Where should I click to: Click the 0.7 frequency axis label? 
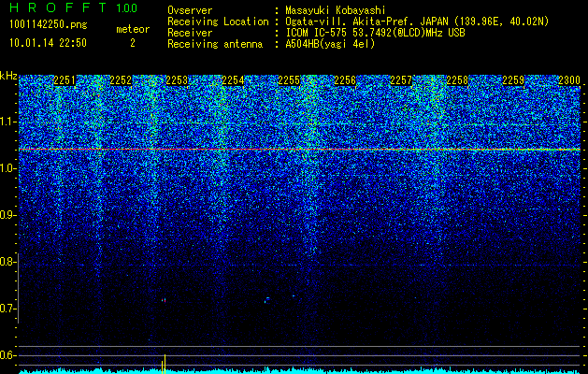(7, 309)
